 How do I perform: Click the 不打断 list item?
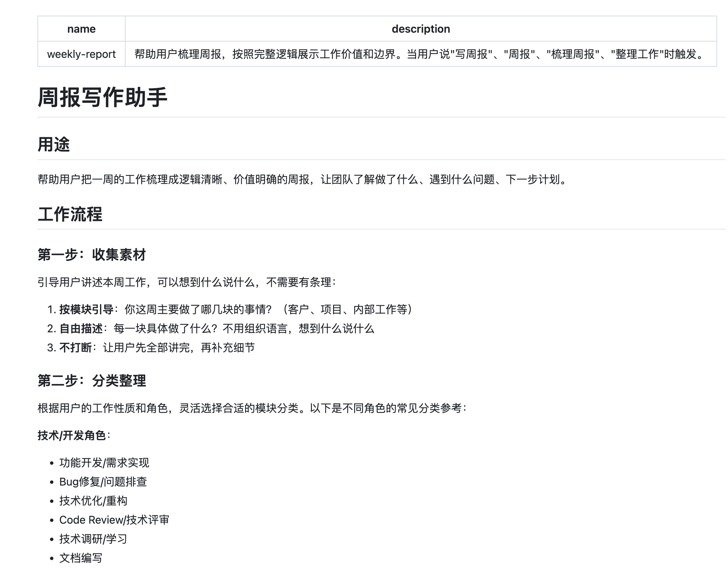point(156,348)
